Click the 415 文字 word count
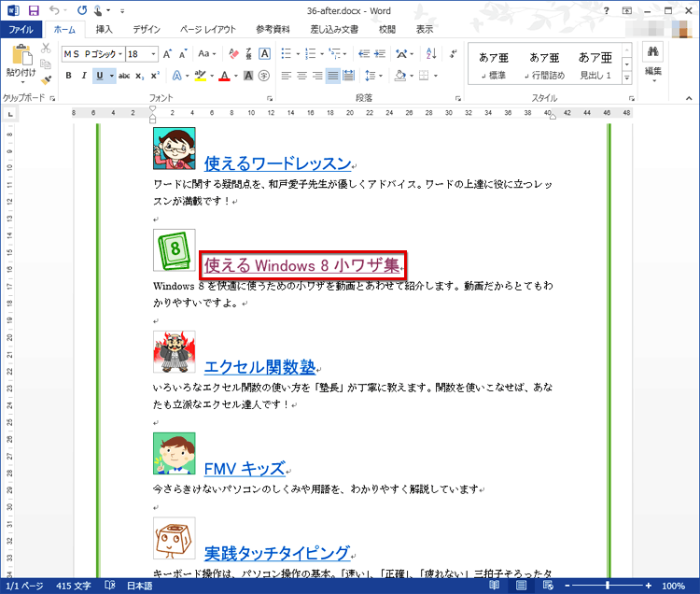This screenshot has height=594, width=700. [73, 586]
